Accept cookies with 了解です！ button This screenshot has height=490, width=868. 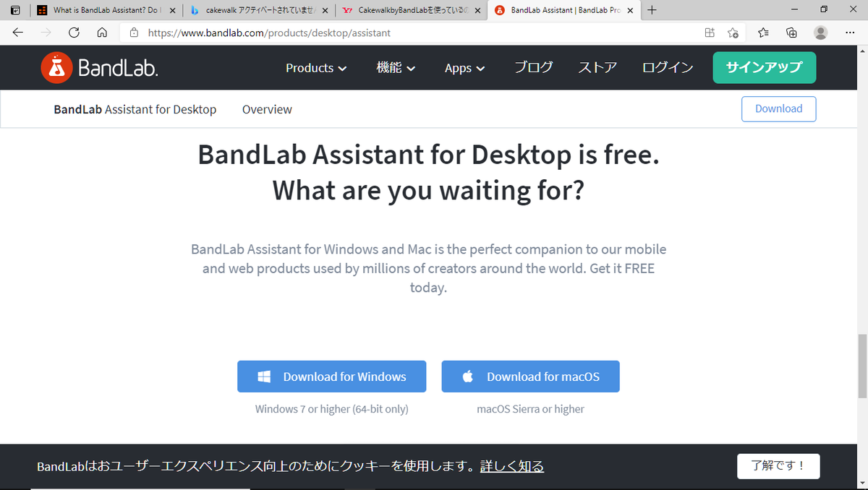(778, 465)
